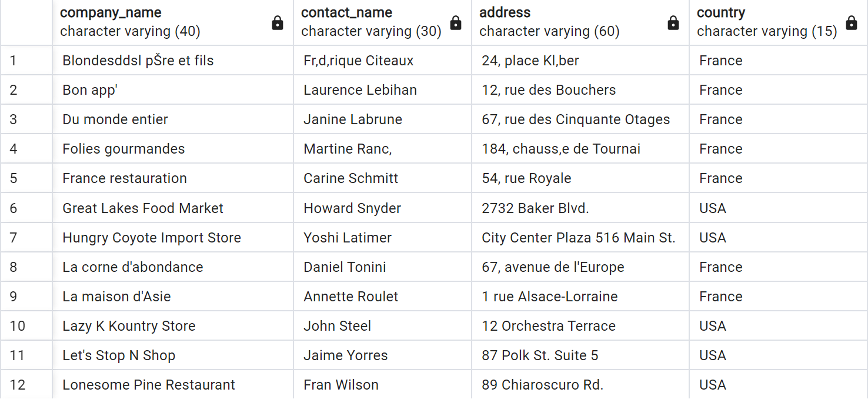Select row number 12

tap(26, 384)
